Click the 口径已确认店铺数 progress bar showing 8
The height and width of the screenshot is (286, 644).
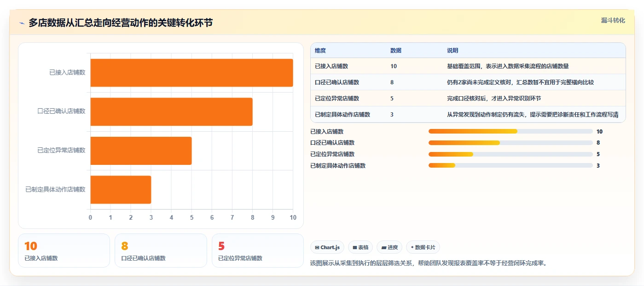(511, 143)
